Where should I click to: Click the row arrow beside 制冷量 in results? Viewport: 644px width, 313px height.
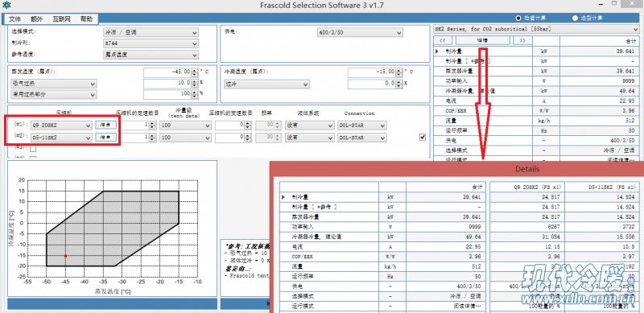(x=436, y=51)
